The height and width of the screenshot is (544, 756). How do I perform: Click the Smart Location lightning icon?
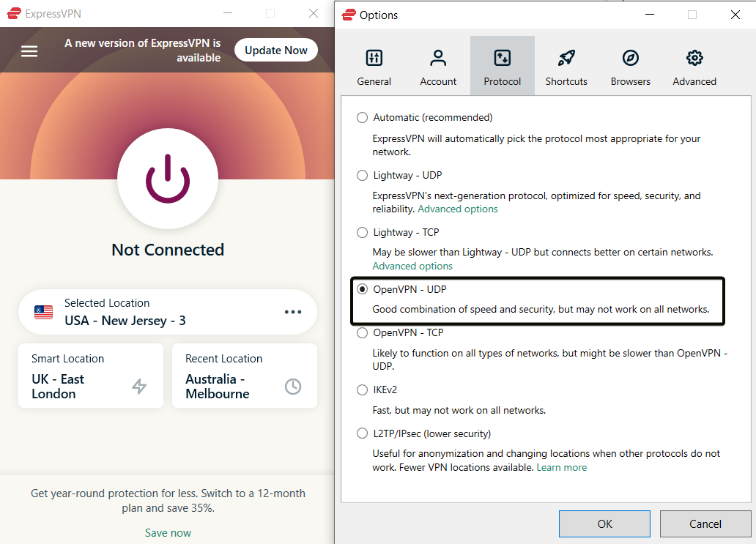pyautogui.click(x=139, y=387)
